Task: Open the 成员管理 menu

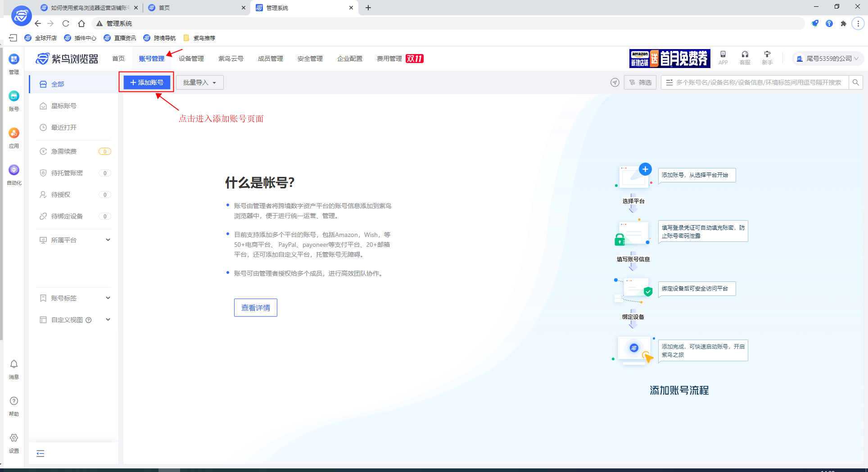Action: (270, 58)
